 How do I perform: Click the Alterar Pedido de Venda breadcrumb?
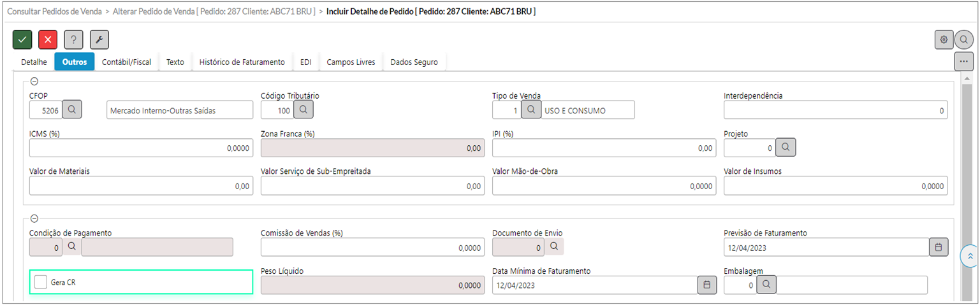pyautogui.click(x=214, y=11)
